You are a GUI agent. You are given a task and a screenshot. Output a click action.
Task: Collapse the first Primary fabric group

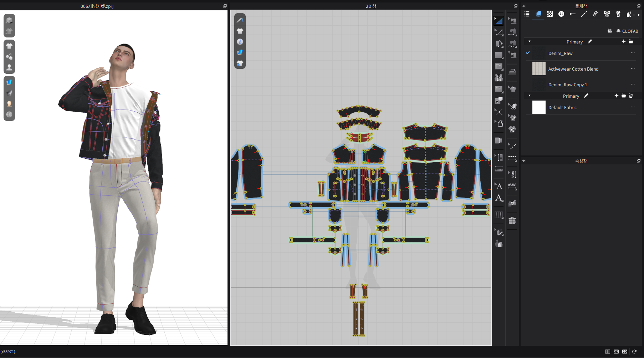click(530, 42)
